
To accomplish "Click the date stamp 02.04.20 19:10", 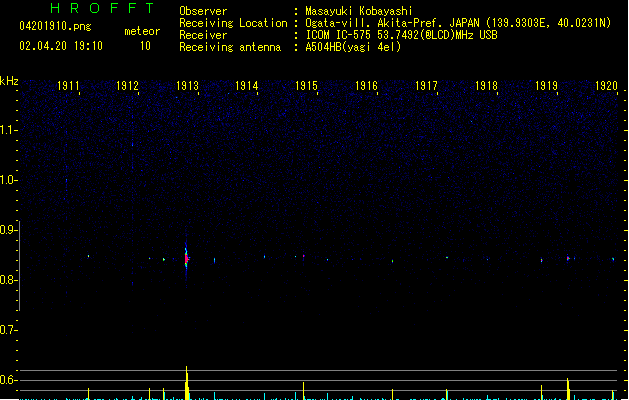I will [61, 46].
